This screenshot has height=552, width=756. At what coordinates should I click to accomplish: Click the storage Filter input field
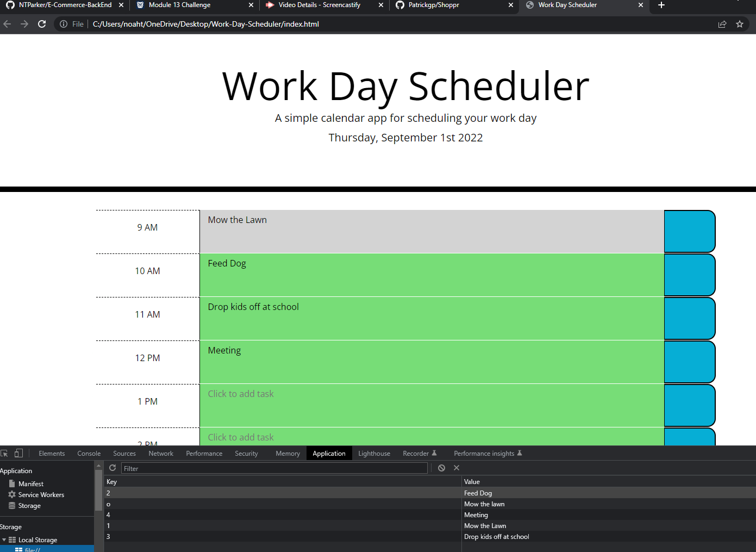(x=274, y=468)
